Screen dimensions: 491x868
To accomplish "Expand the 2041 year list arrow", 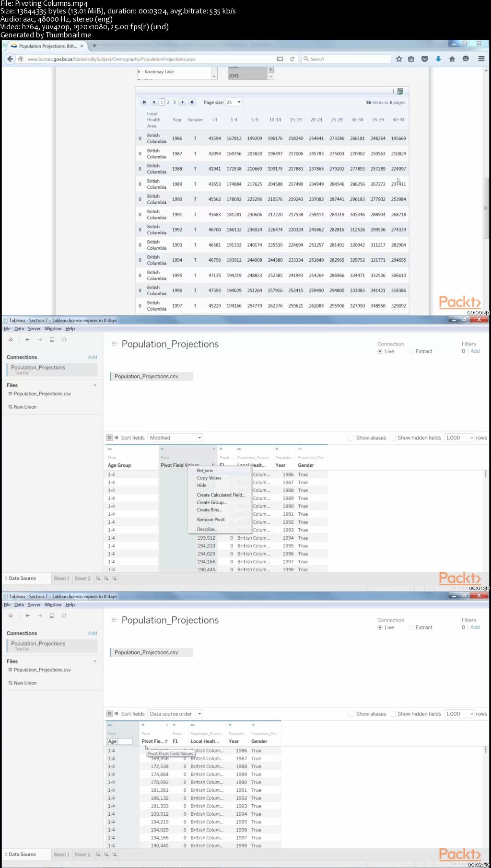I will click(x=271, y=76).
